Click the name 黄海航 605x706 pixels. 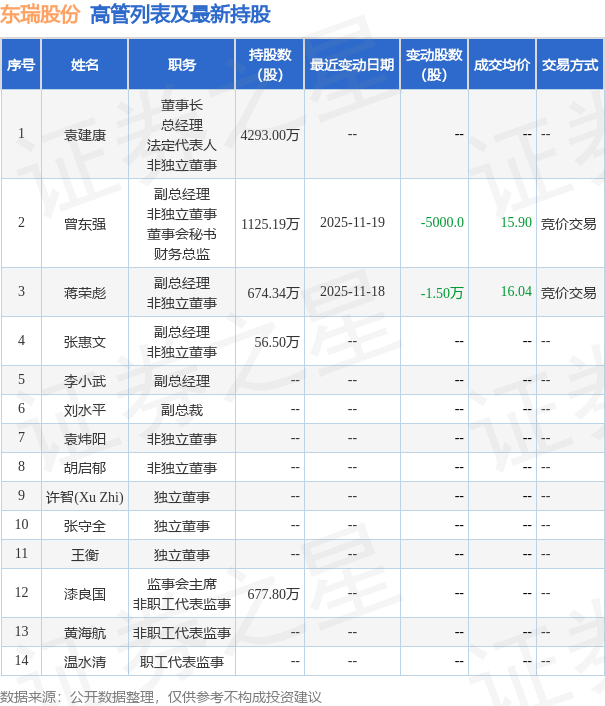85,633
